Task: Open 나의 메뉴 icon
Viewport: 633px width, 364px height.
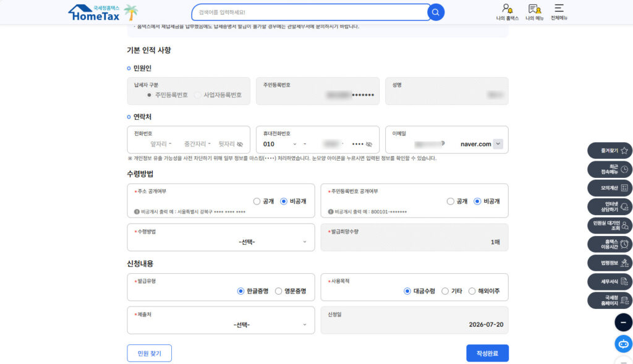Action: pyautogui.click(x=535, y=12)
